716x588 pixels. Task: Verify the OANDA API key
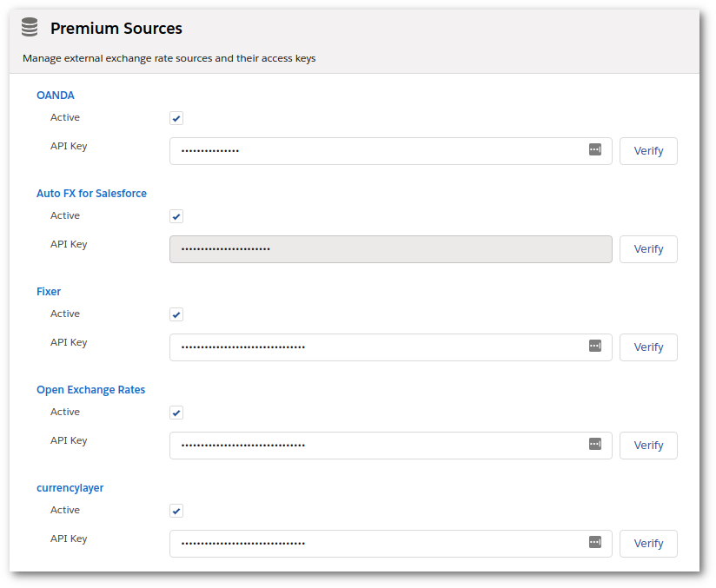tap(648, 151)
